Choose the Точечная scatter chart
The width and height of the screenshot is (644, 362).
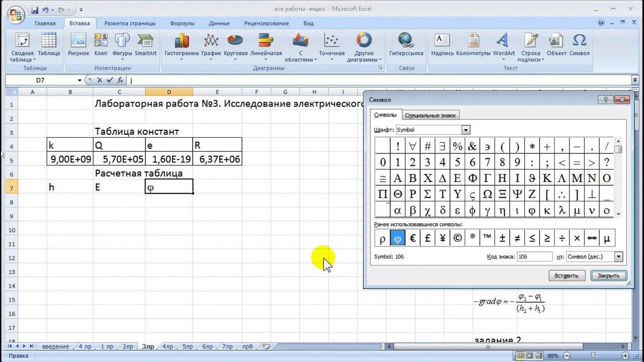point(332,47)
